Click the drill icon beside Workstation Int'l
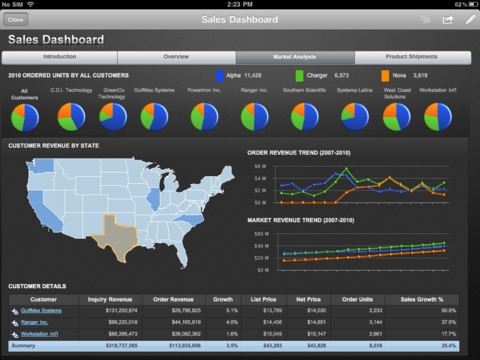The width and height of the screenshot is (480, 360). (x=15, y=335)
